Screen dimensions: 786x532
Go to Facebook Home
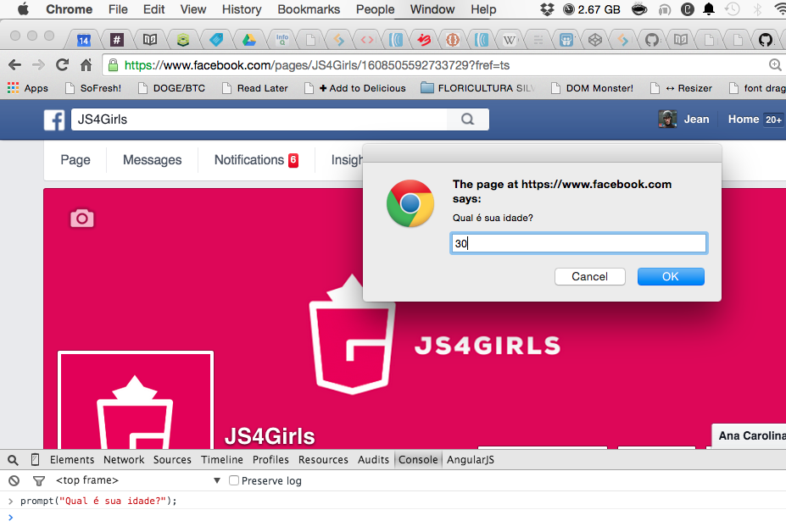pos(744,119)
